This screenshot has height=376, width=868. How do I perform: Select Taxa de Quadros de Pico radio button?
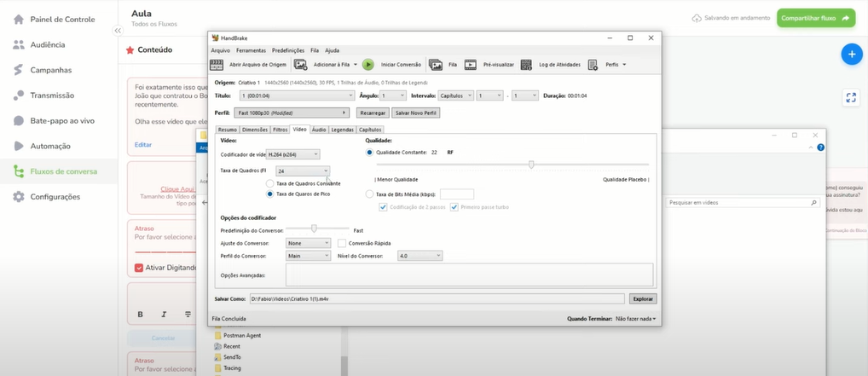(269, 194)
